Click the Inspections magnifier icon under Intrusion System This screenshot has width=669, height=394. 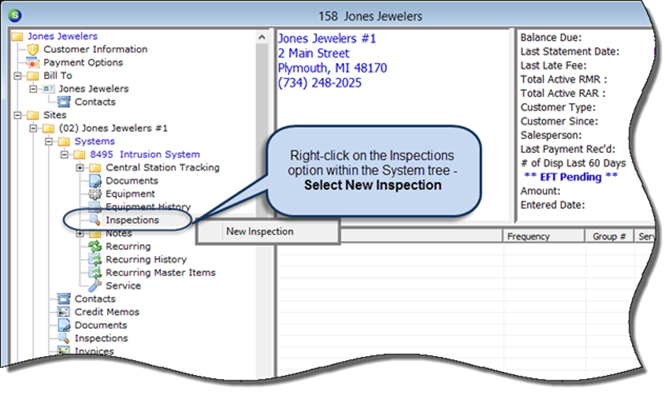tap(95, 220)
